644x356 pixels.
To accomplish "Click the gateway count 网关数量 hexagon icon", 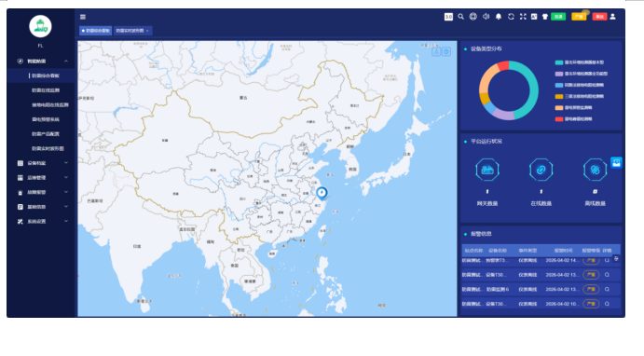I will [487, 170].
